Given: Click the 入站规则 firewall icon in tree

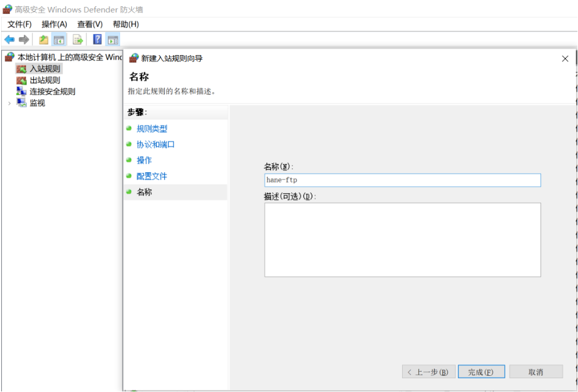Looking at the screenshot, I should (x=21, y=69).
